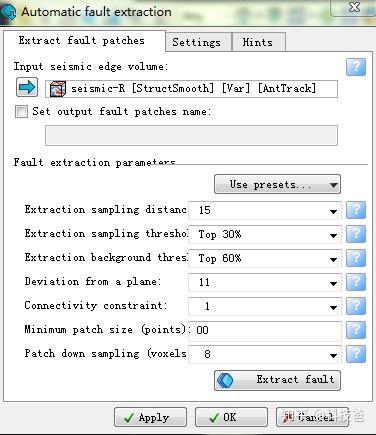This screenshot has width=376, height=435.
Task: Click the minimum patch size input field
Action: pos(265,331)
